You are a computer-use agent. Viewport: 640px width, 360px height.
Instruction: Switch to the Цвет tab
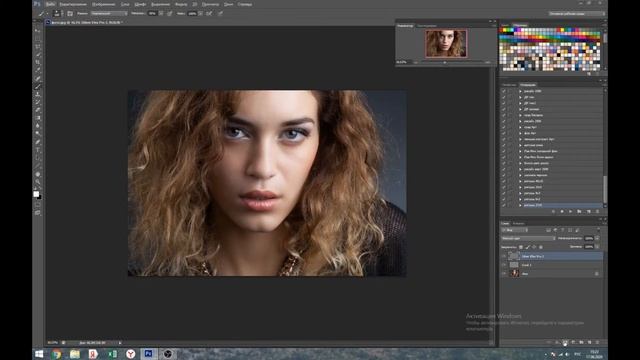point(505,25)
